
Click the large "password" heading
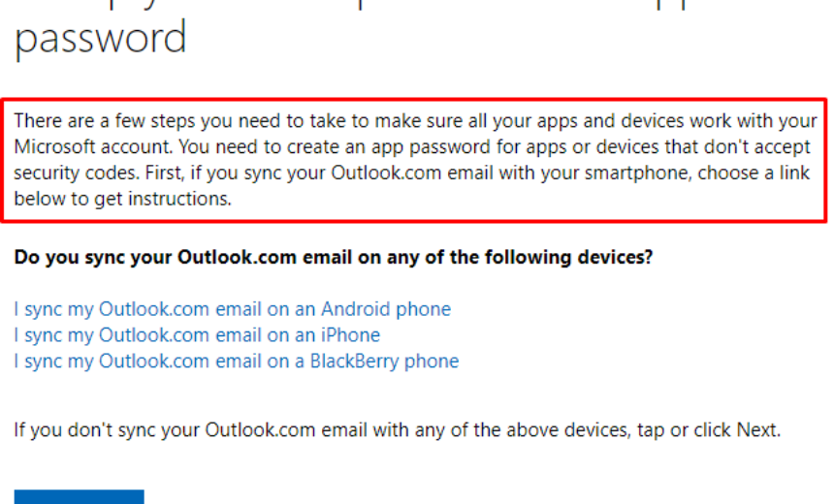[x=100, y=39]
